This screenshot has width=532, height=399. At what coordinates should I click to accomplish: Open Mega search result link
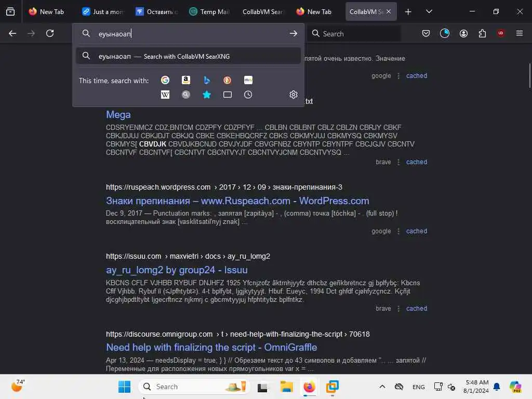click(118, 115)
